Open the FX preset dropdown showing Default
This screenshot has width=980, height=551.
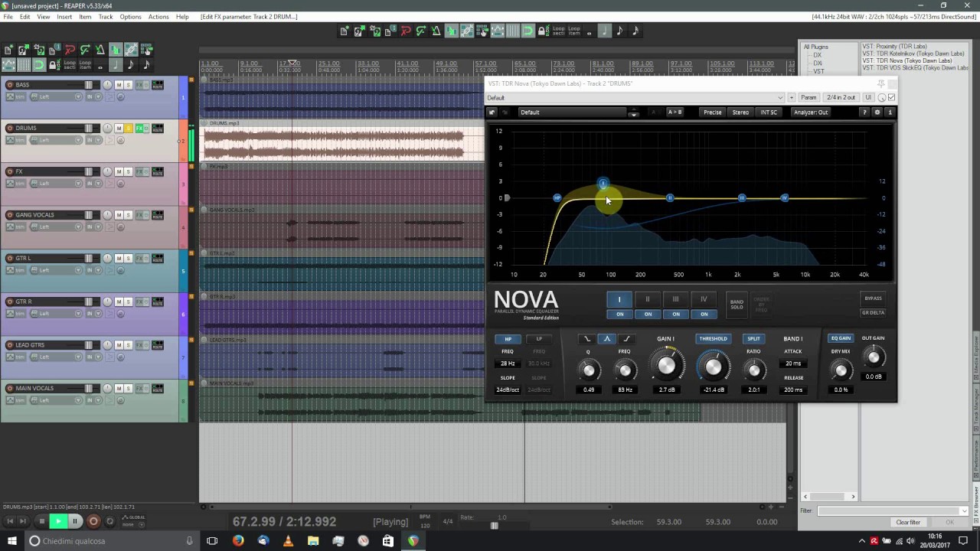tap(635, 98)
